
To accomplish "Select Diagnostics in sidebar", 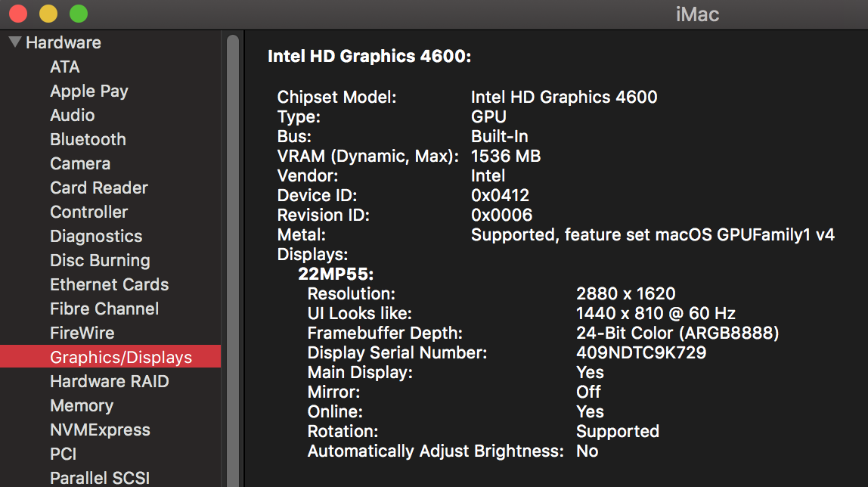I will [96, 236].
